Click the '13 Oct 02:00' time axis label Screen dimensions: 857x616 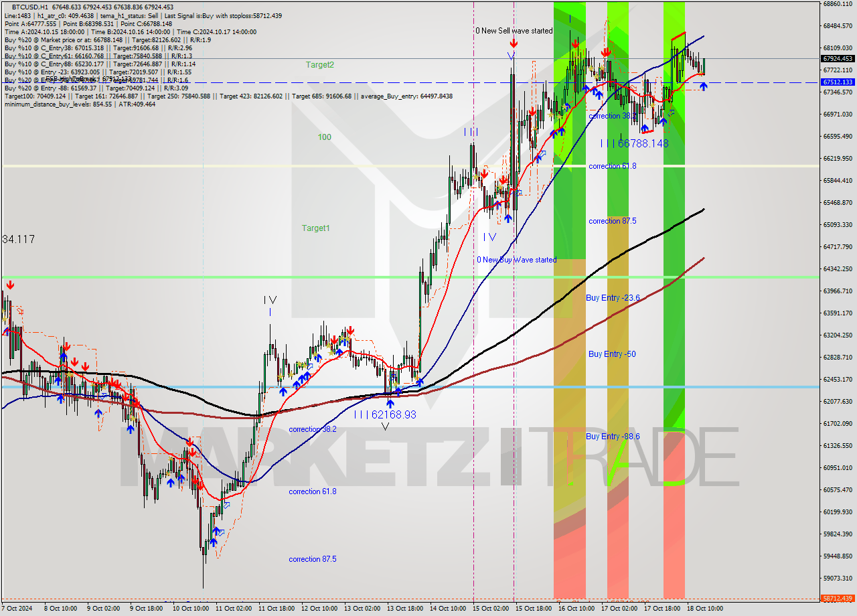[x=361, y=609]
